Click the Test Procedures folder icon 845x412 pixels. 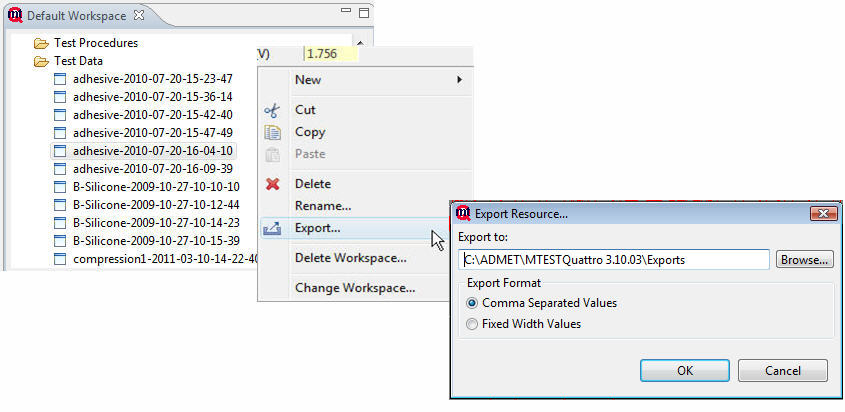(x=41, y=43)
